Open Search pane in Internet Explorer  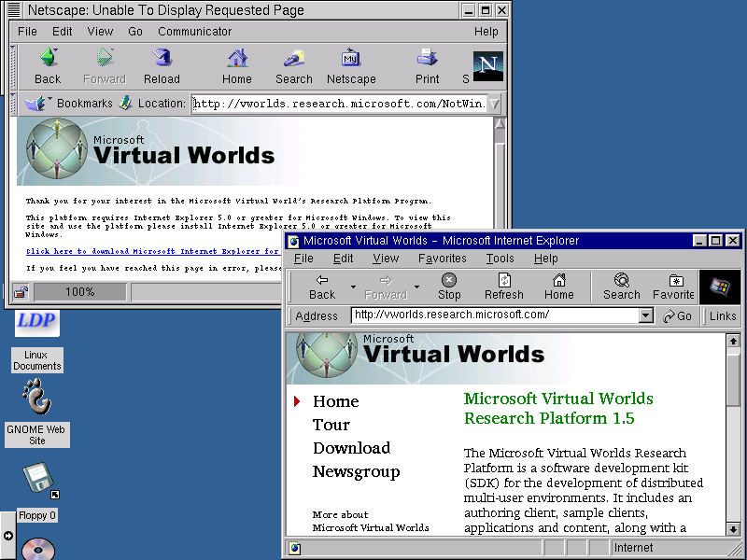coord(621,287)
